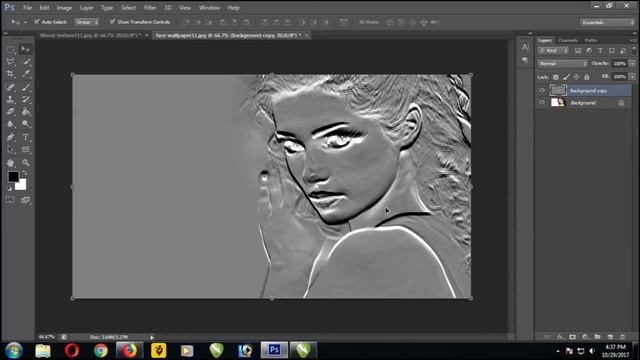The height and width of the screenshot is (360, 640).
Task: Switch to the Channels tab
Action: pos(568,40)
